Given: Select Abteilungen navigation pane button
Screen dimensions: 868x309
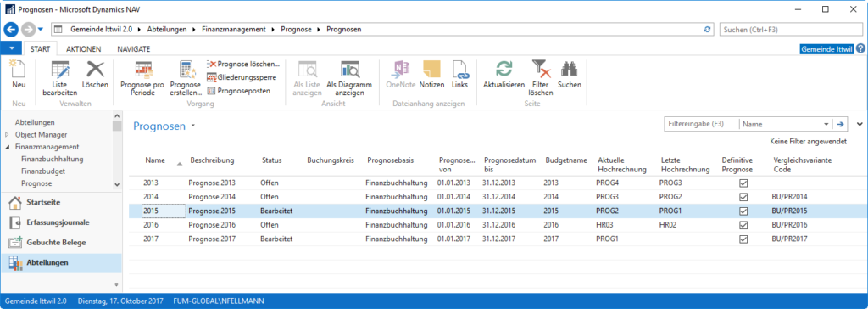Looking at the screenshot, I should click(61, 263).
